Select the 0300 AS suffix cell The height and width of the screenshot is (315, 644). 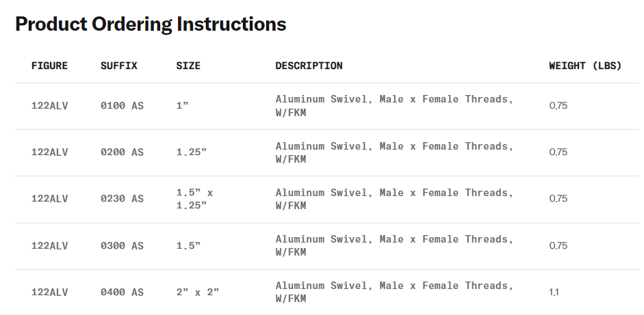122,245
